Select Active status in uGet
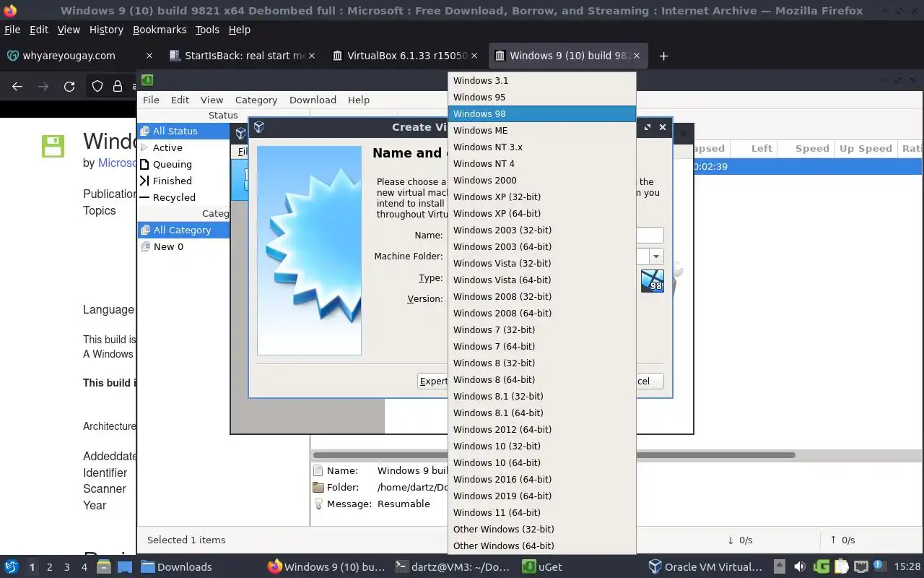 183,147
